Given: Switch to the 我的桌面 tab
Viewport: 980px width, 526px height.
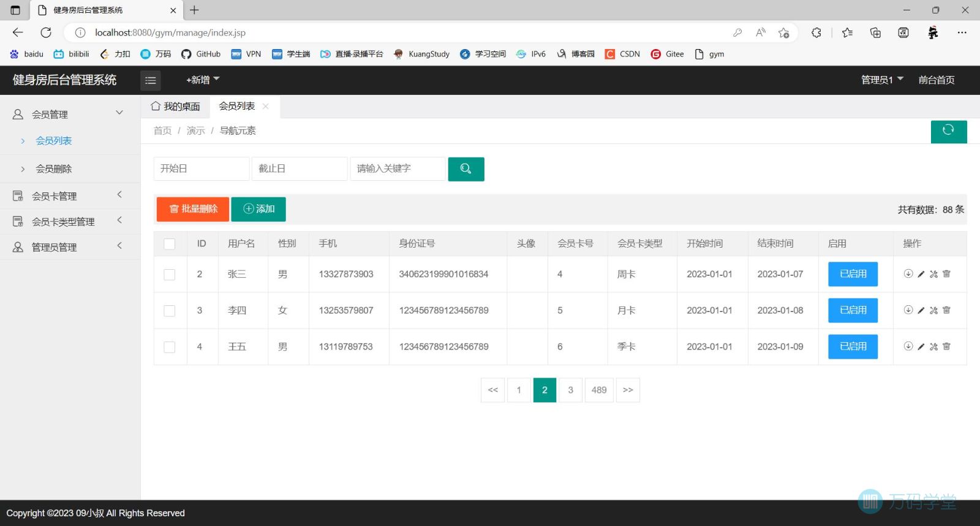Looking at the screenshot, I should point(176,107).
